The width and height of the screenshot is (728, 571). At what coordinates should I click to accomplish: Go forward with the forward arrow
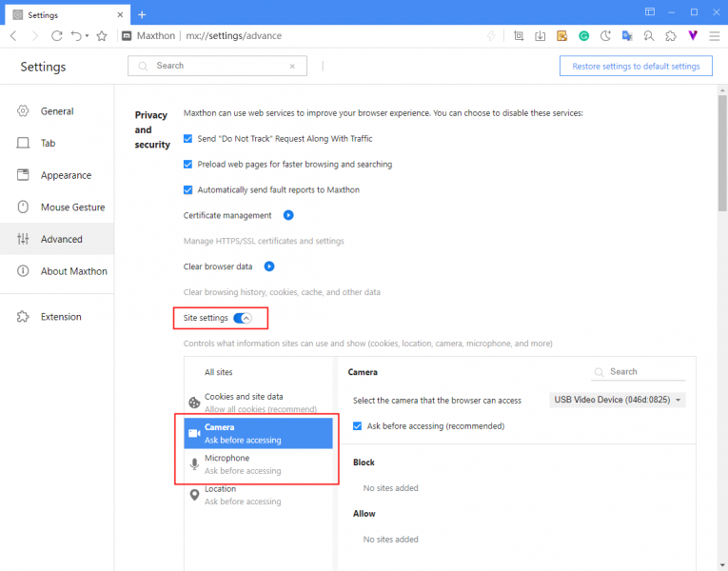click(35, 36)
